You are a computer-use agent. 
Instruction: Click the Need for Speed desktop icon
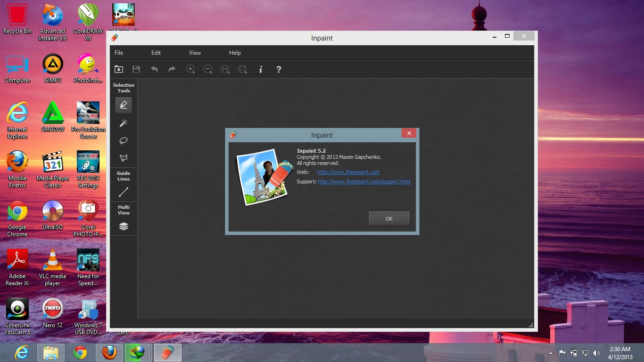click(88, 267)
